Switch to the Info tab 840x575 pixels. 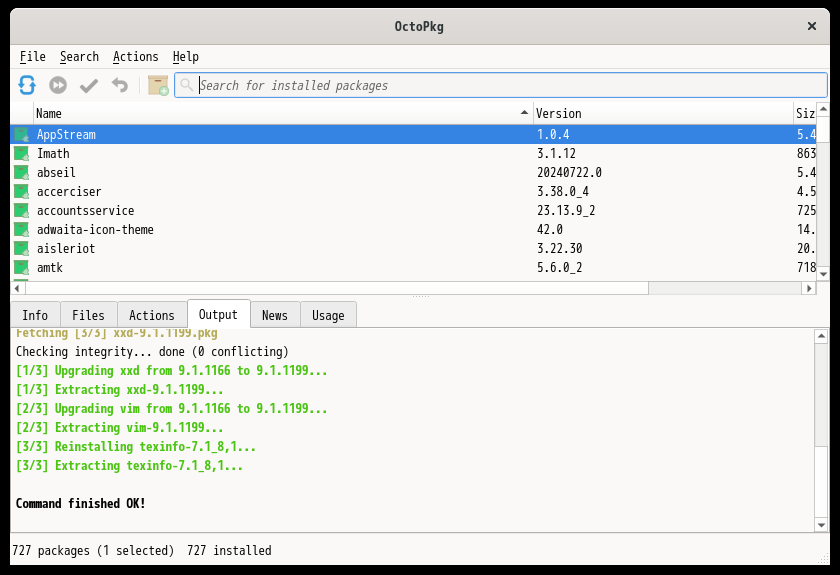[x=35, y=315]
